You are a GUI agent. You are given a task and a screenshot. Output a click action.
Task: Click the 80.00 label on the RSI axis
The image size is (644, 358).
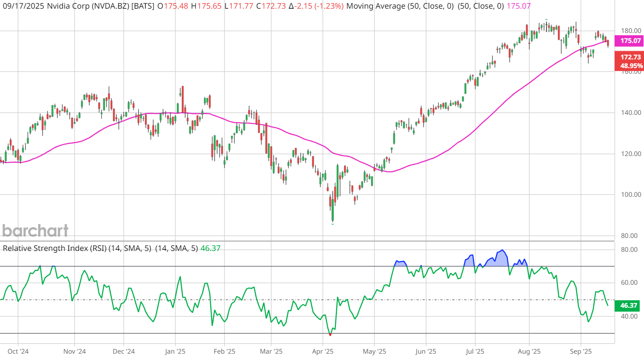[x=629, y=250]
